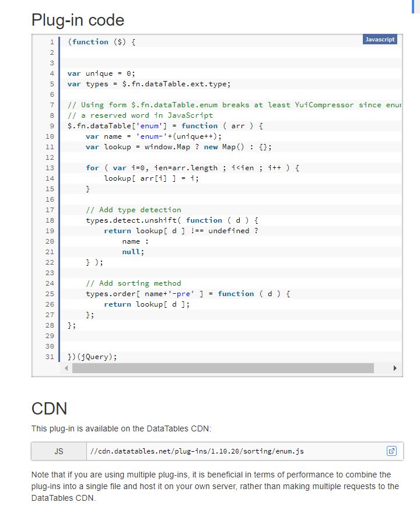This screenshot has height=520, width=420.
Task: Click line number 9 in the gutter
Action: click(52, 126)
